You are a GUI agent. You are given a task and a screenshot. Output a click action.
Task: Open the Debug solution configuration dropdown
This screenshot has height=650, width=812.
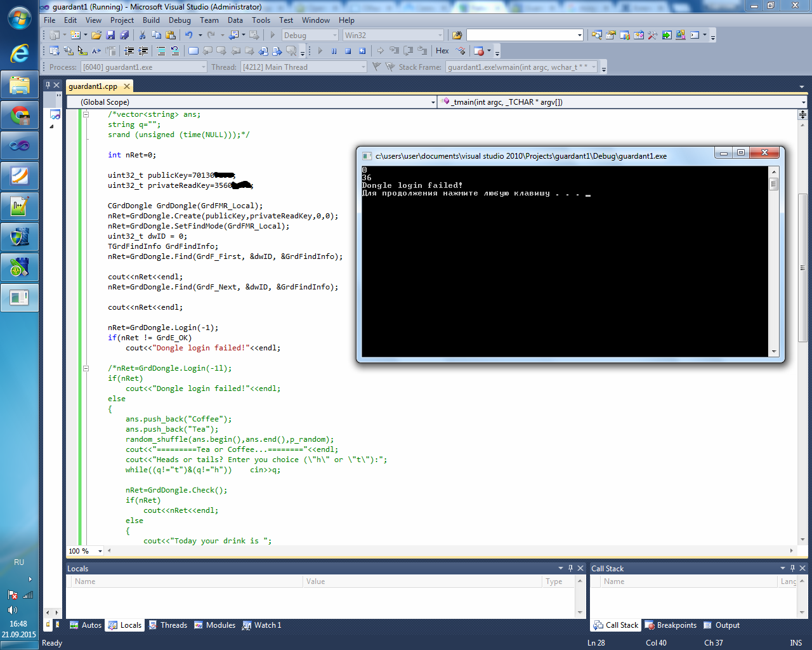[334, 36]
